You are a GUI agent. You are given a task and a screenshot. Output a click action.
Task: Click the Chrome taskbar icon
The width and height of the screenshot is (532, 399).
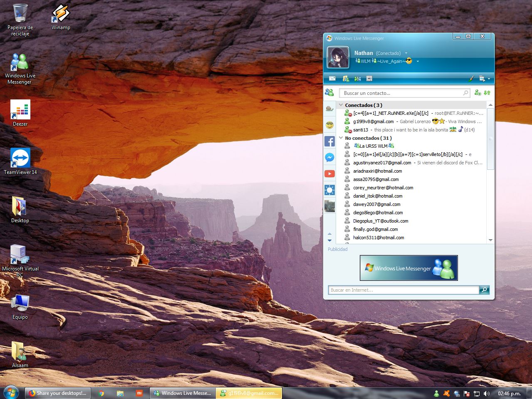(x=101, y=393)
